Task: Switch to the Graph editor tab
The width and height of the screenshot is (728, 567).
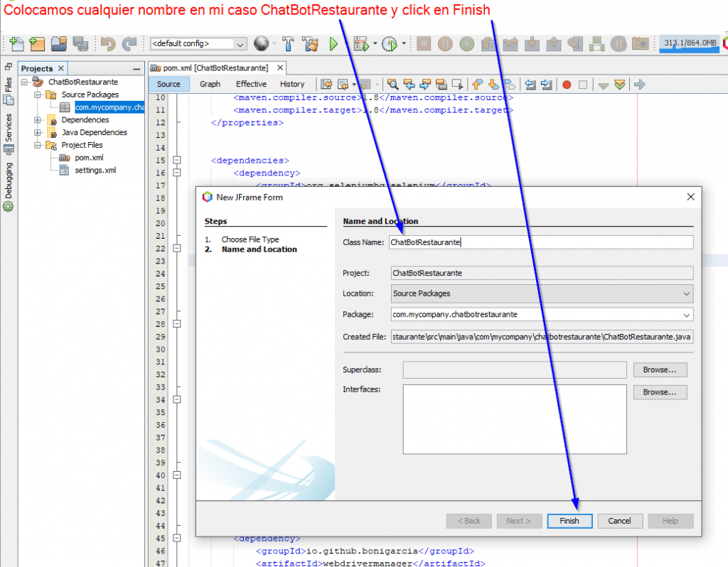Action: point(210,84)
